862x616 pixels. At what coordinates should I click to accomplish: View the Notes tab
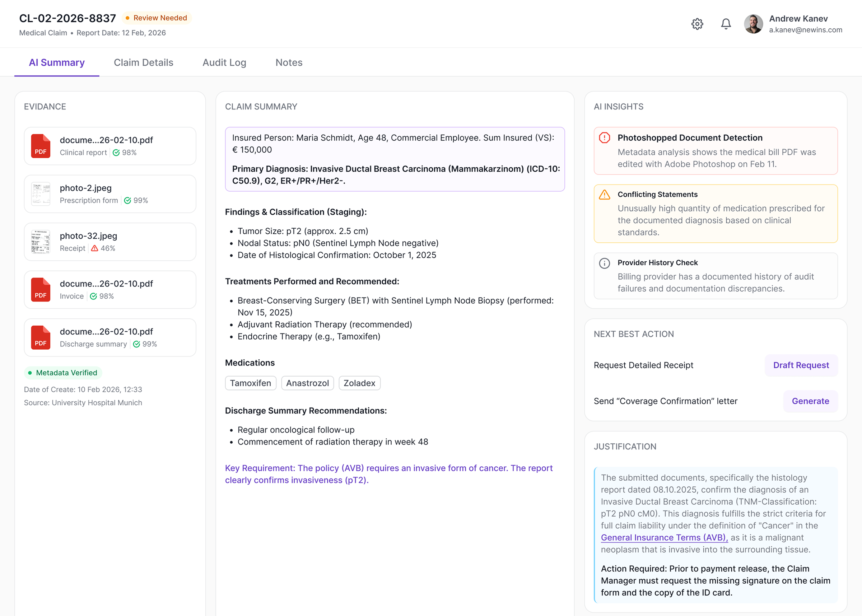(289, 62)
